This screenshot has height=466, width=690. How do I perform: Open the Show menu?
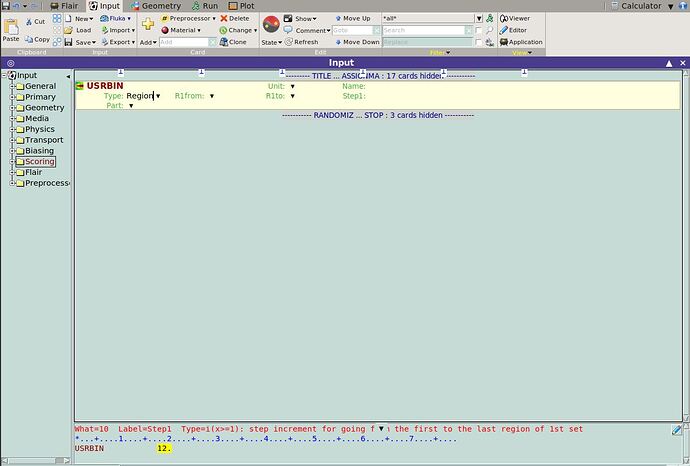pyautogui.click(x=301, y=18)
